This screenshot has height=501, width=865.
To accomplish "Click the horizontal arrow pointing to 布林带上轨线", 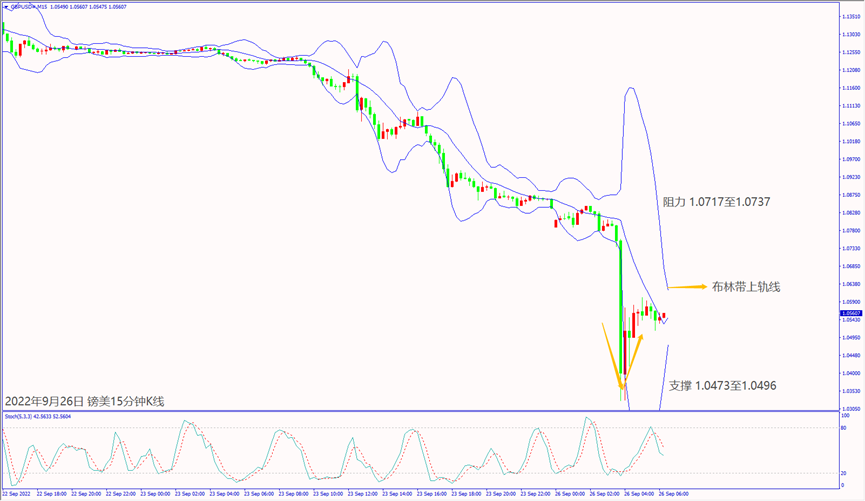I will [685, 287].
